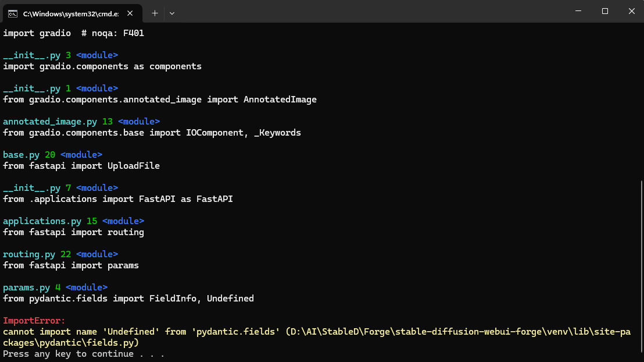Click the routing.py file name
The height and width of the screenshot is (362, 644).
click(29, 254)
